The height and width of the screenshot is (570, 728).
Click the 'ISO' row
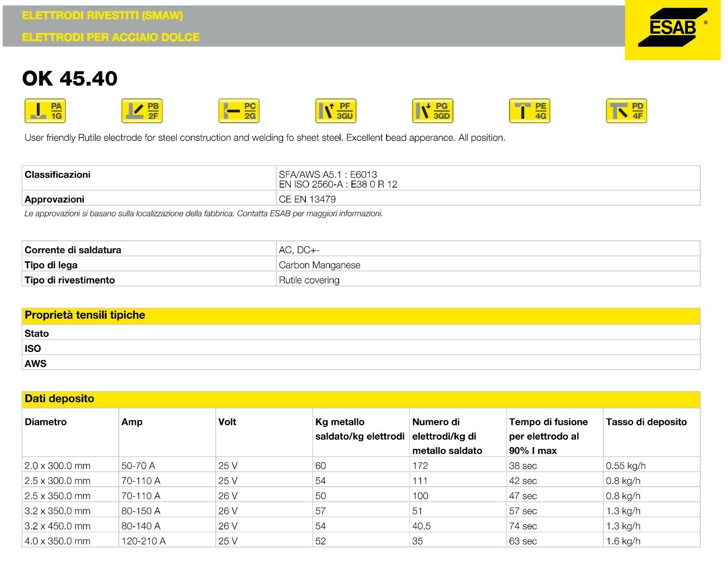click(x=361, y=348)
